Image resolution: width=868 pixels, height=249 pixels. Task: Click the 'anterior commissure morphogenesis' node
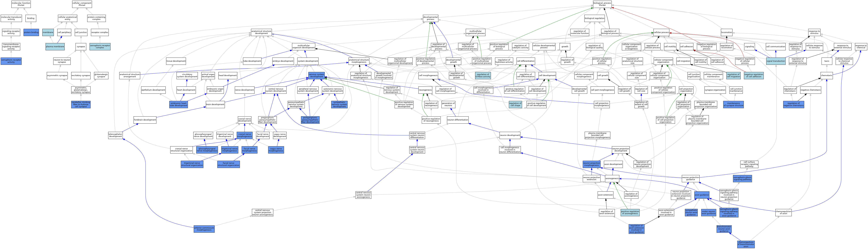(x=204, y=229)
